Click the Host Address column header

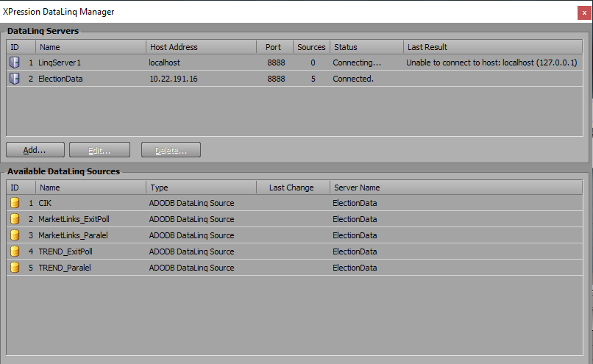coord(201,47)
